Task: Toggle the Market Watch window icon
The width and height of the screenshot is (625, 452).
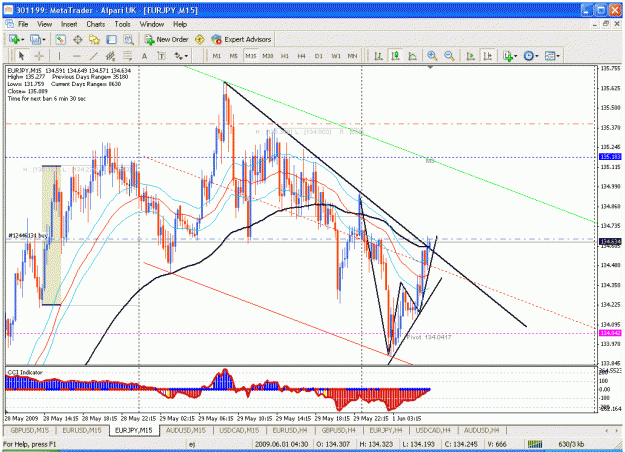Action: coord(61,39)
